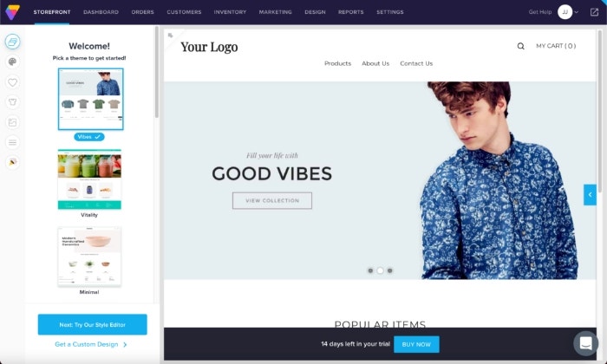
Task: Open the t-shirt products icon
Action: coord(12,102)
